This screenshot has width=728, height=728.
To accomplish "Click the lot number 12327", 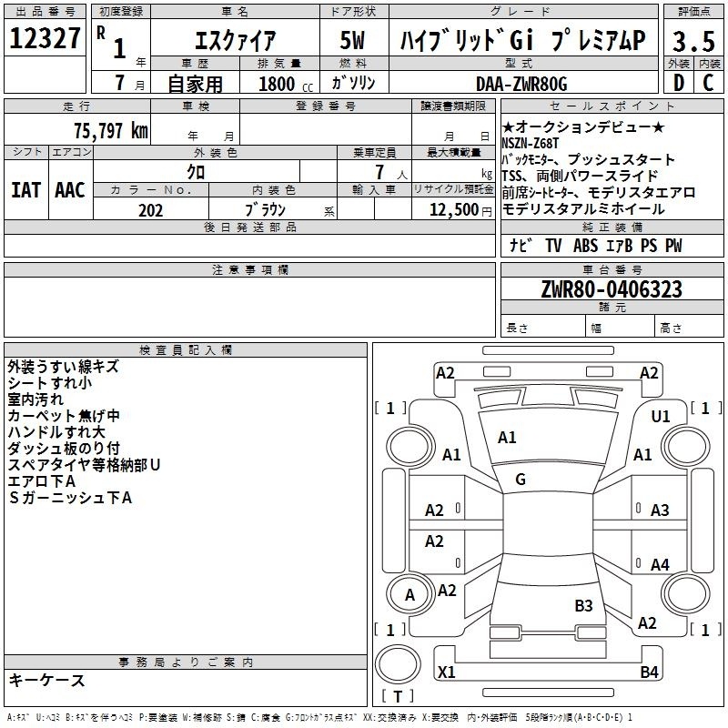I will [x=45, y=38].
